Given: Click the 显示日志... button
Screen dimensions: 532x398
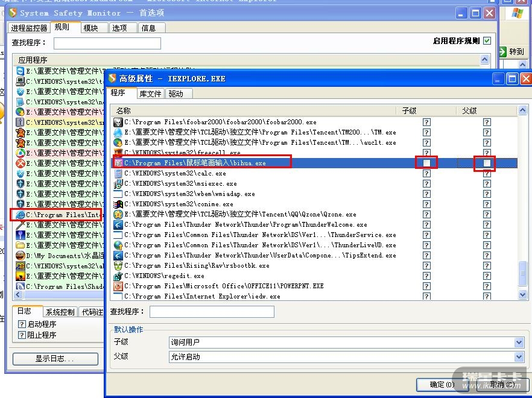Looking at the screenshot, I should click(x=55, y=359).
